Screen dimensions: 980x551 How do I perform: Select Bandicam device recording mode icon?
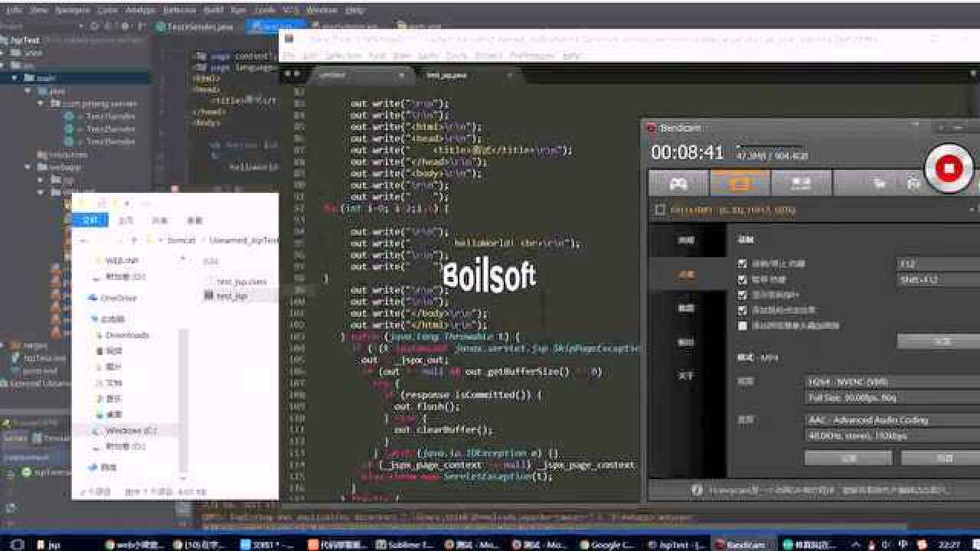point(801,184)
